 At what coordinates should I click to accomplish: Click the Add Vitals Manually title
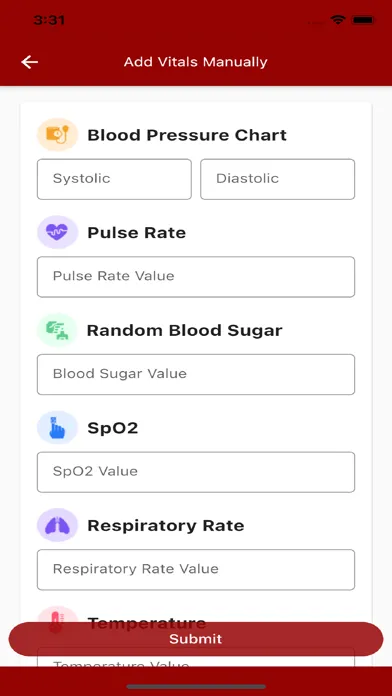click(x=196, y=62)
